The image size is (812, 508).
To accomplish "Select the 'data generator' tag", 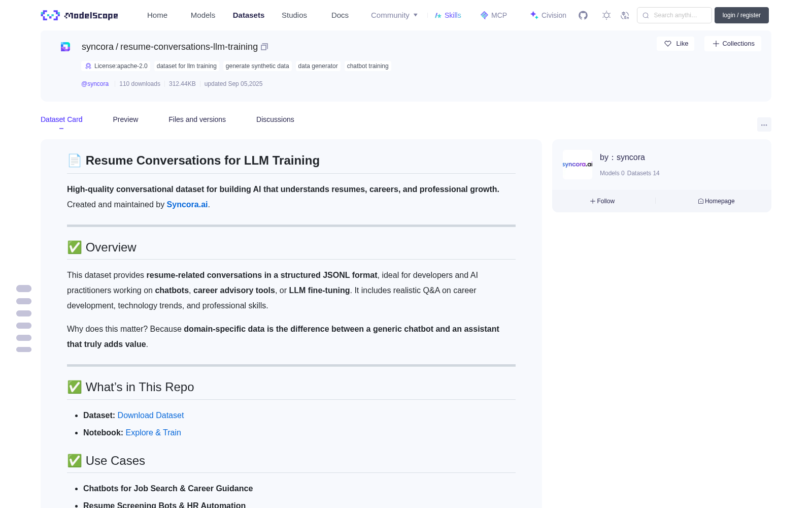I will pos(318,66).
